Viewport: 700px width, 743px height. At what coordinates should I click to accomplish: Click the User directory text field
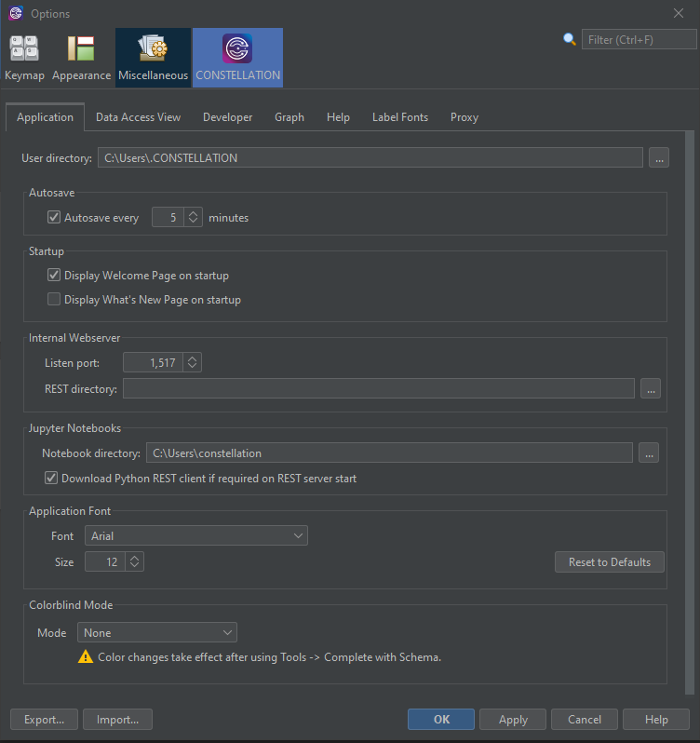point(370,157)
